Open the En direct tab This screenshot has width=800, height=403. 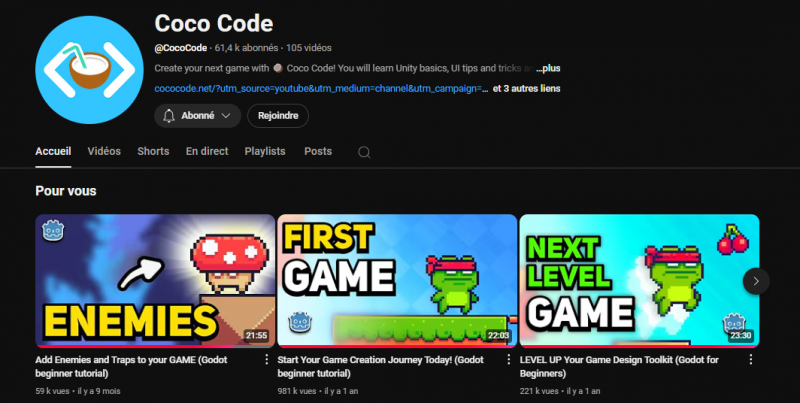(x=207, y=151)
